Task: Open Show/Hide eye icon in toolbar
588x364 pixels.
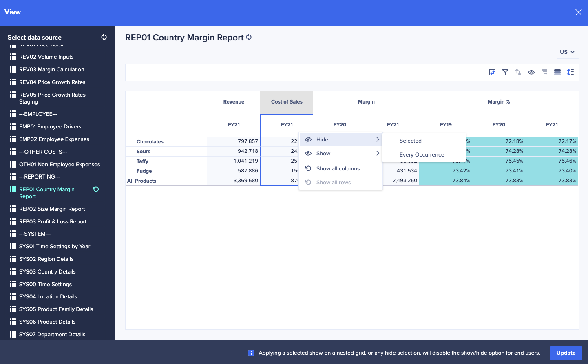Action: pyautogui.click(x=531, y=72)
